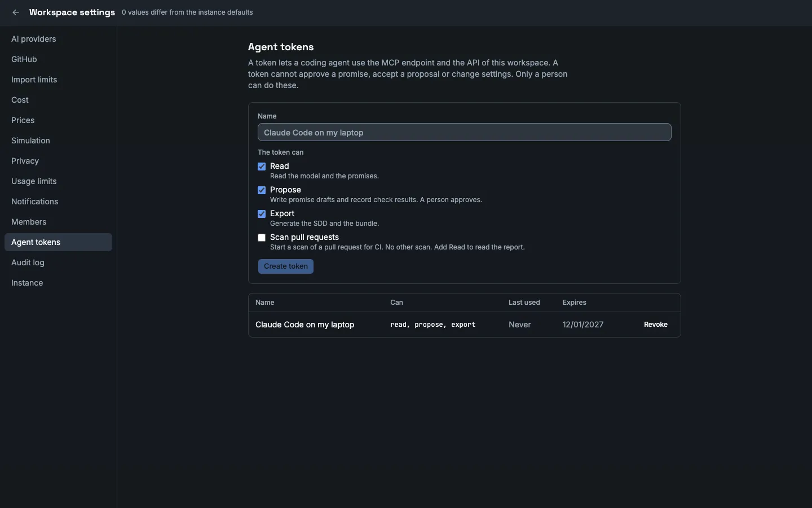Viewport: 812px width, 508px height.
Task: Click the Create token button
Action: pyautogui.click(x=286, y=266)
